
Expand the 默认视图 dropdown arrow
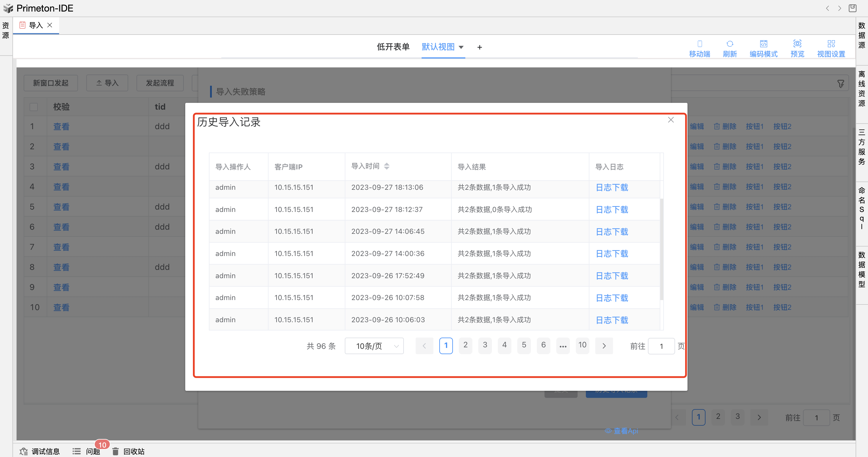461,47
